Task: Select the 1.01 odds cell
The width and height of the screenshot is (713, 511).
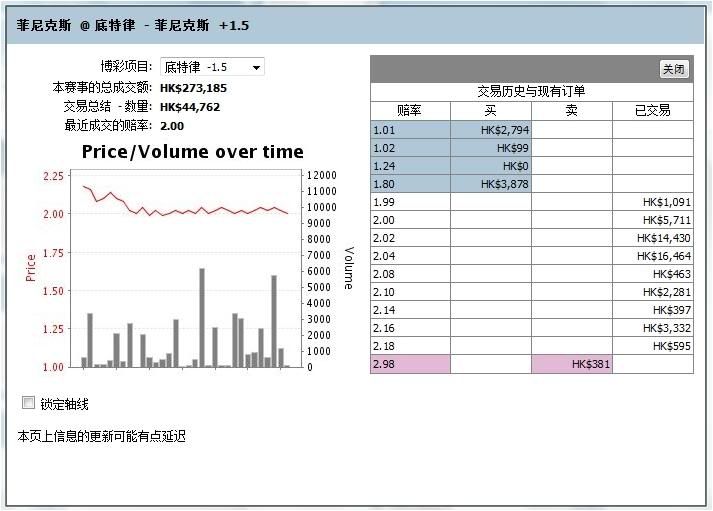Action: (x=409, y=130)
